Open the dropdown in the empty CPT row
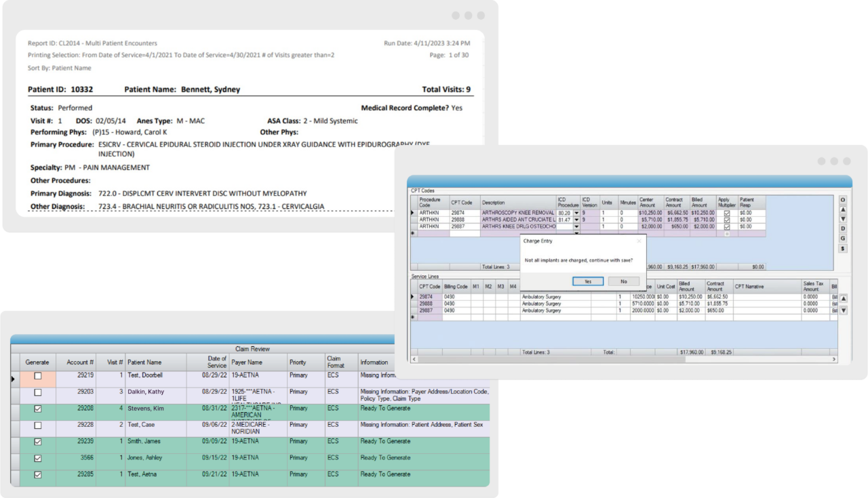 [576, 234]
